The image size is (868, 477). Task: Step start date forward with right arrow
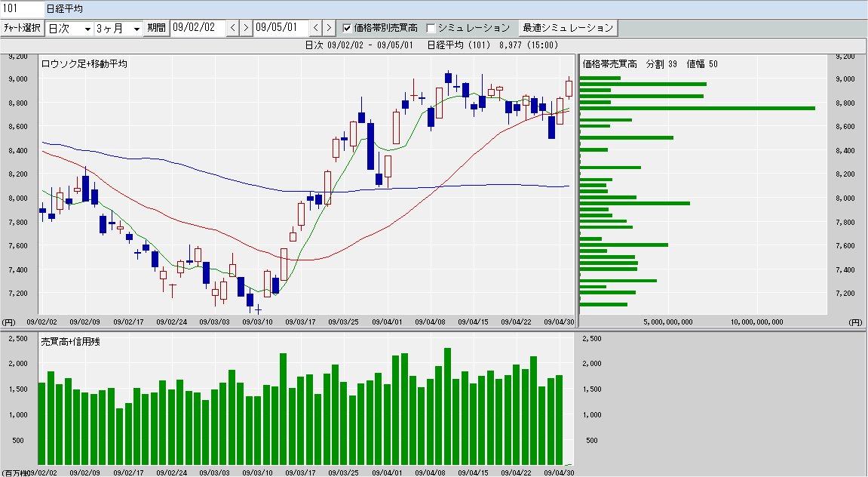click(246, 28)
